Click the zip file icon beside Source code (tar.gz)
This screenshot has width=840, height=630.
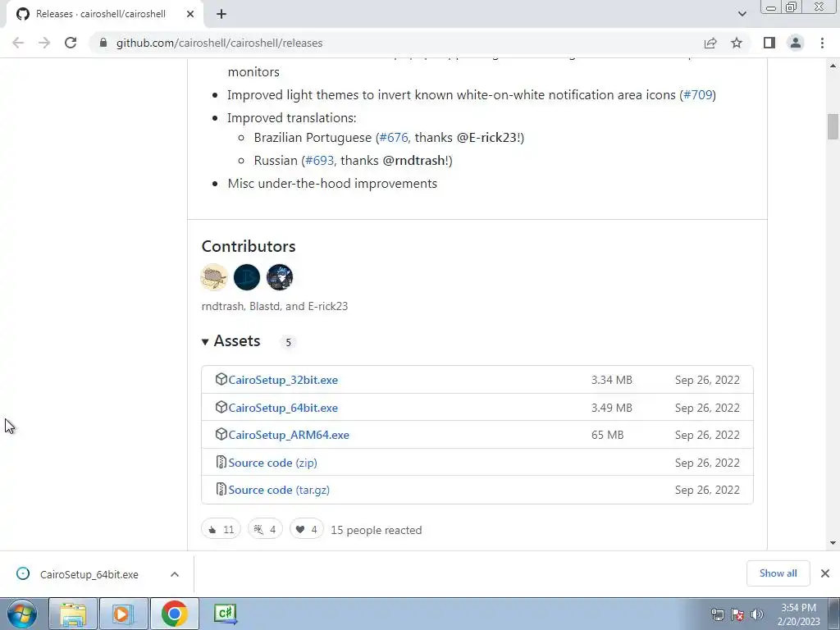[221, 489]
